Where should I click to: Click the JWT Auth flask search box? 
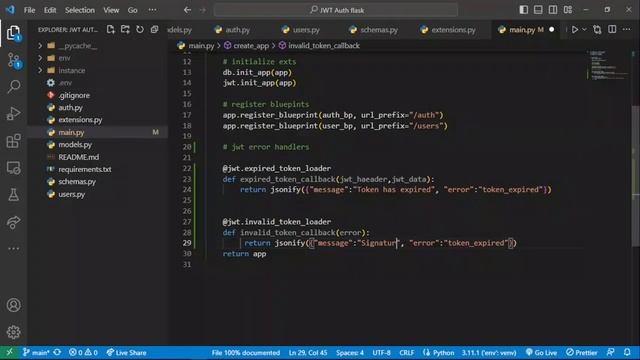(x=336, y=10)
